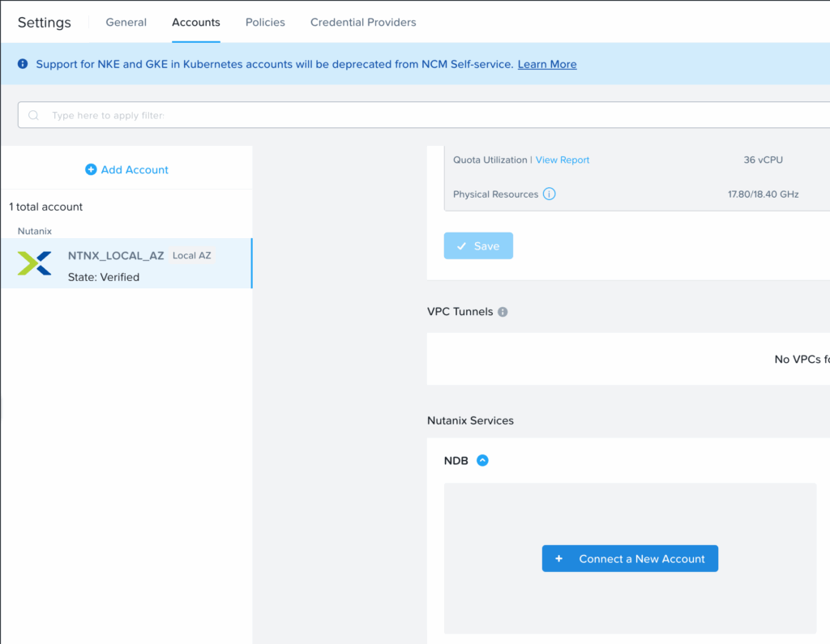This screenshot has height=644, width=830.
Task: Click the search magnifier icon
Action: coord(33,115)
